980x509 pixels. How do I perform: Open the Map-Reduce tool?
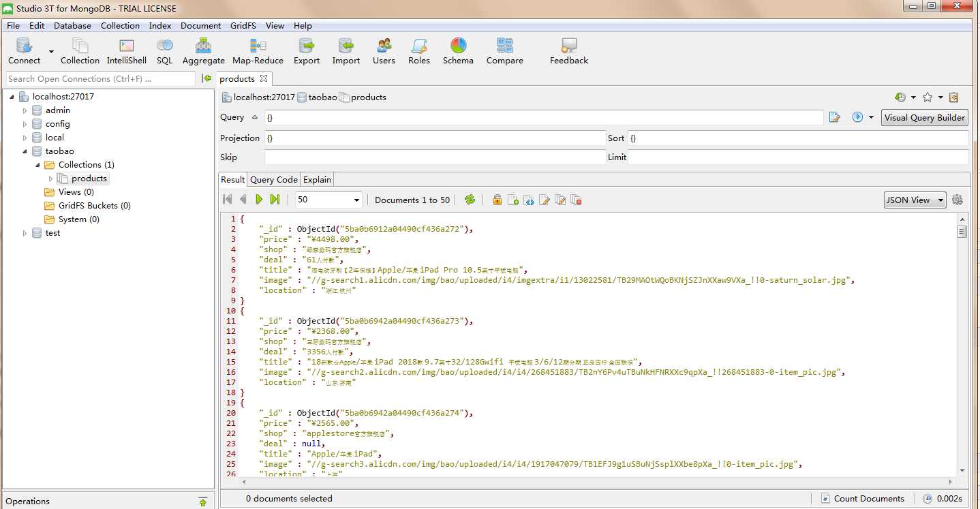[258, 51]
